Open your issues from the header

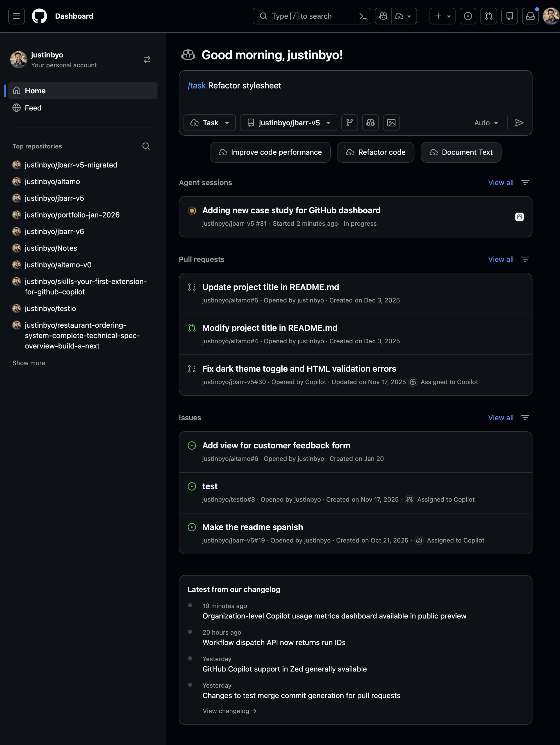(x=467, y=16)
